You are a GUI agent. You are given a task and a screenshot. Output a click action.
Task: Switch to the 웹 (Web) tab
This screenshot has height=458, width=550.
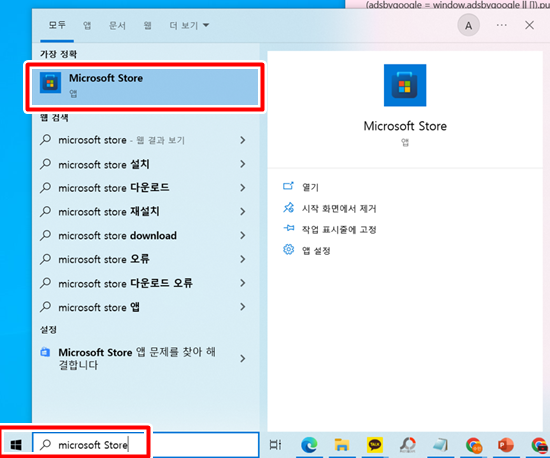(x=147, y=25)
